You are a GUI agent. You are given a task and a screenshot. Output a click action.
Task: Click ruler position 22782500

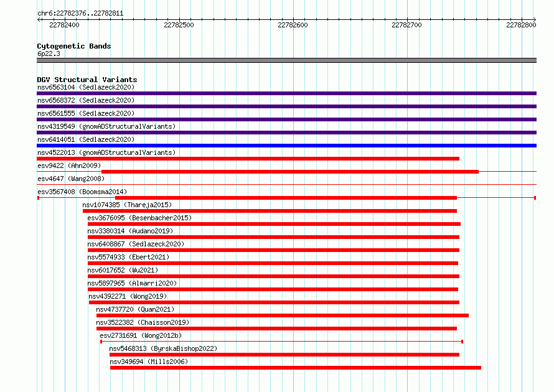pyautogui.click(x=179, y=25)
